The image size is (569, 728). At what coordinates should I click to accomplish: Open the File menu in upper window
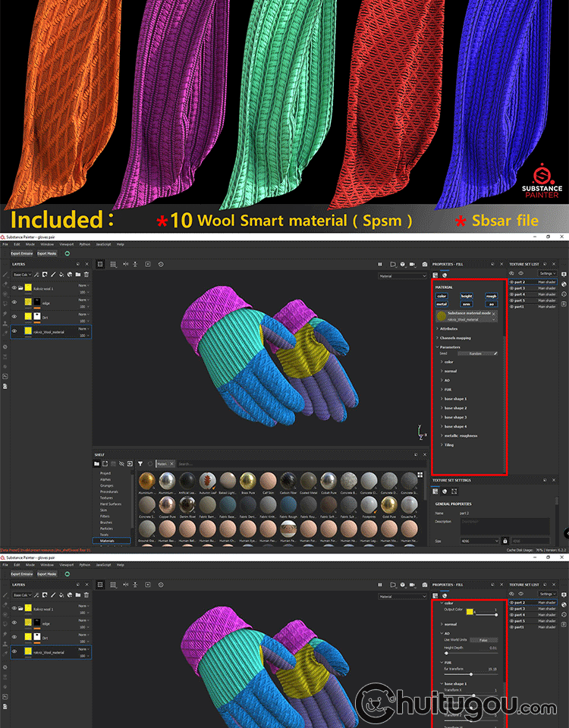[5, 244]
